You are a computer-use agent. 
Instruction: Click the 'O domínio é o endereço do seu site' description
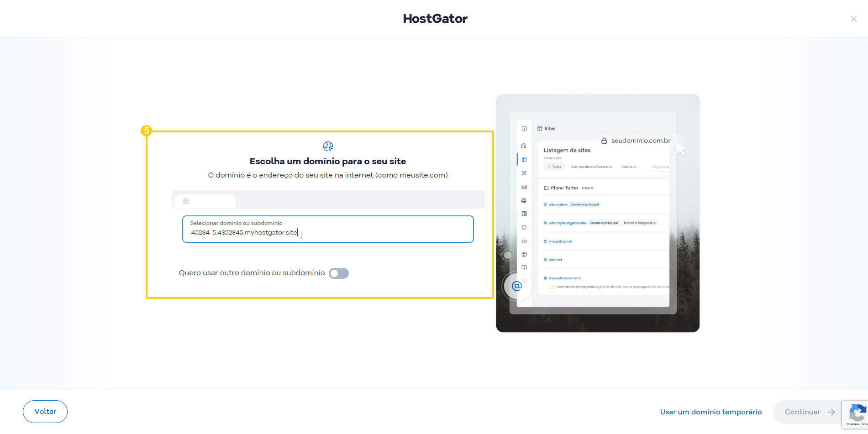pos(328,175)
